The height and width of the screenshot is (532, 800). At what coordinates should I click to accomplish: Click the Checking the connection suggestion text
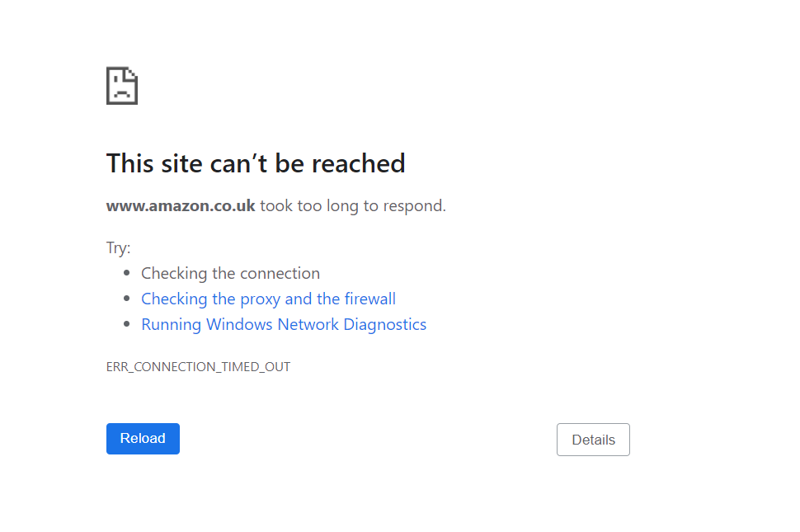tap(230, 274)
